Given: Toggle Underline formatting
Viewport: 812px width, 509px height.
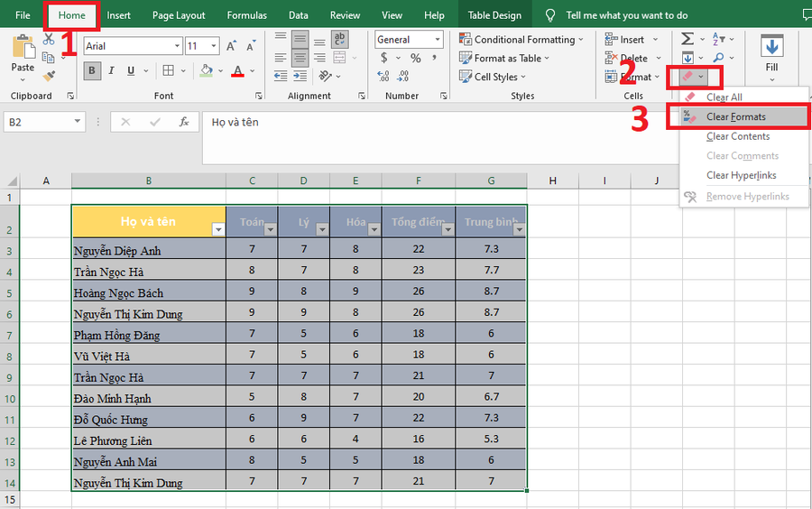Looking at the screenshot, I should (131, 71).
